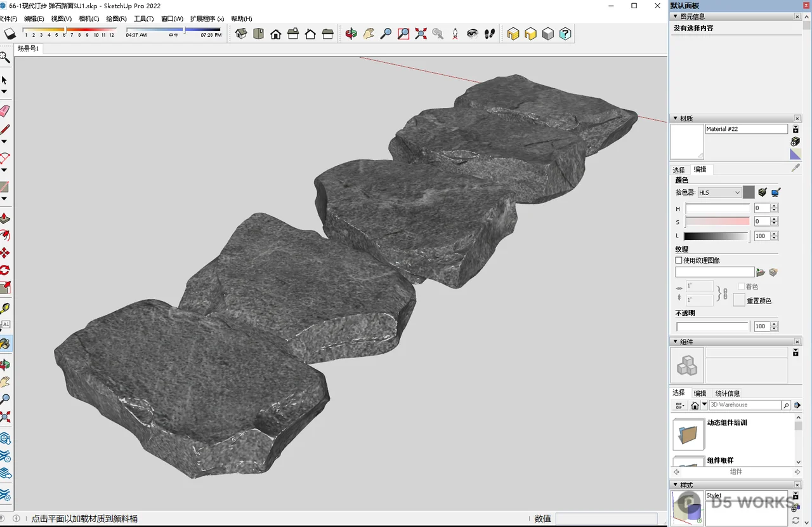This screenshot has height=527, width=812.
Task: Click the gray color preview swatch
Action: point(749,192)
